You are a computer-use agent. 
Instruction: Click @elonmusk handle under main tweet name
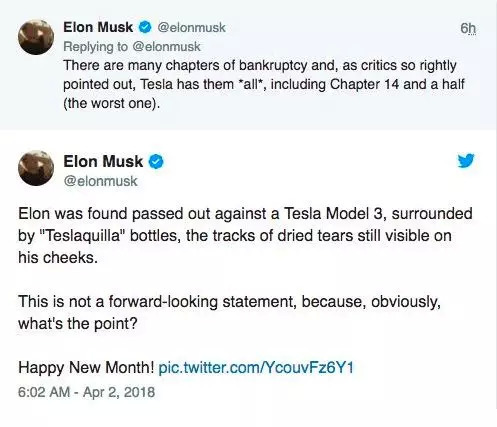point(100,181)
